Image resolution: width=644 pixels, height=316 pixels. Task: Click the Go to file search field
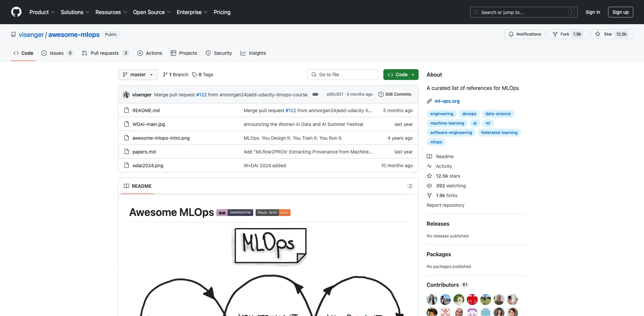pyautogui.click(x=342, y=75)
